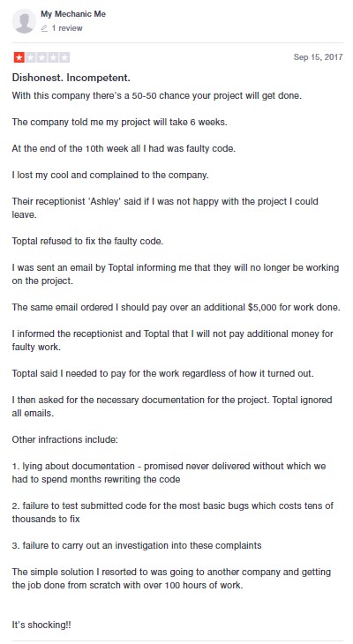Viewport: 353px width, 644px height.
Task: Click Other infractions include heading text
Action: pyautogui.click(x=65, y=439)
